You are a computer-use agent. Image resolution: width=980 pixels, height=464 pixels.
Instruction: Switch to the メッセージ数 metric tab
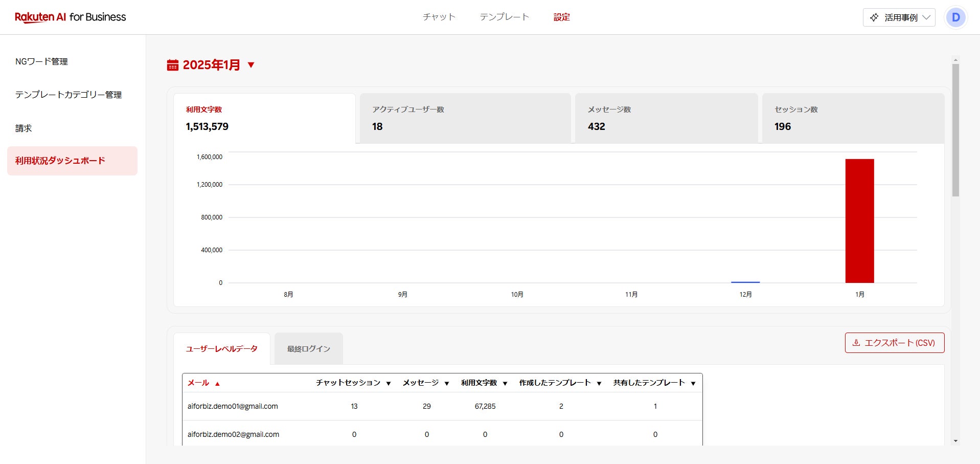pyautogui.click(x=666, y=118)
